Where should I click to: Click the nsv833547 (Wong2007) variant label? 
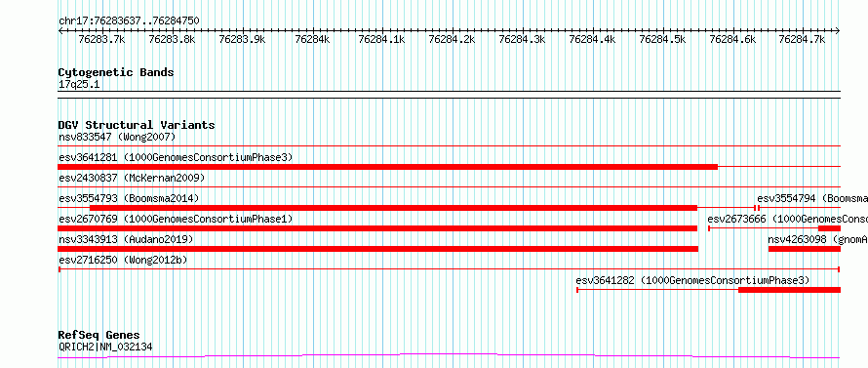pos(117,137)
